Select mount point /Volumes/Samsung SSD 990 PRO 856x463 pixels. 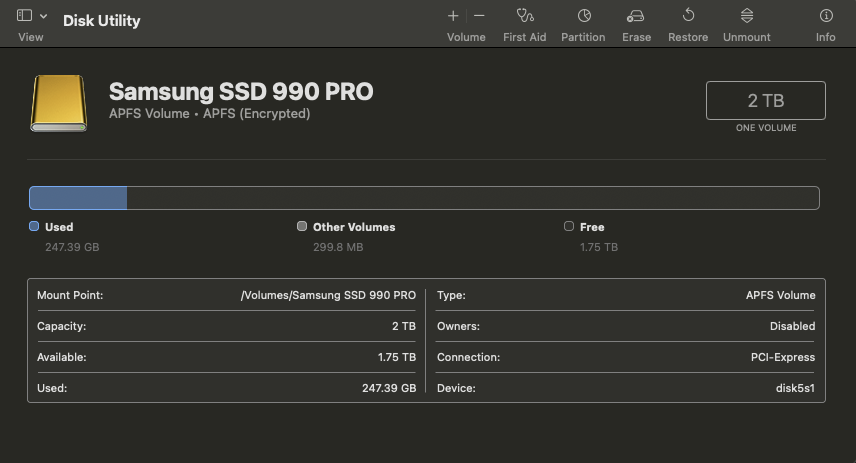pos(328,295)
